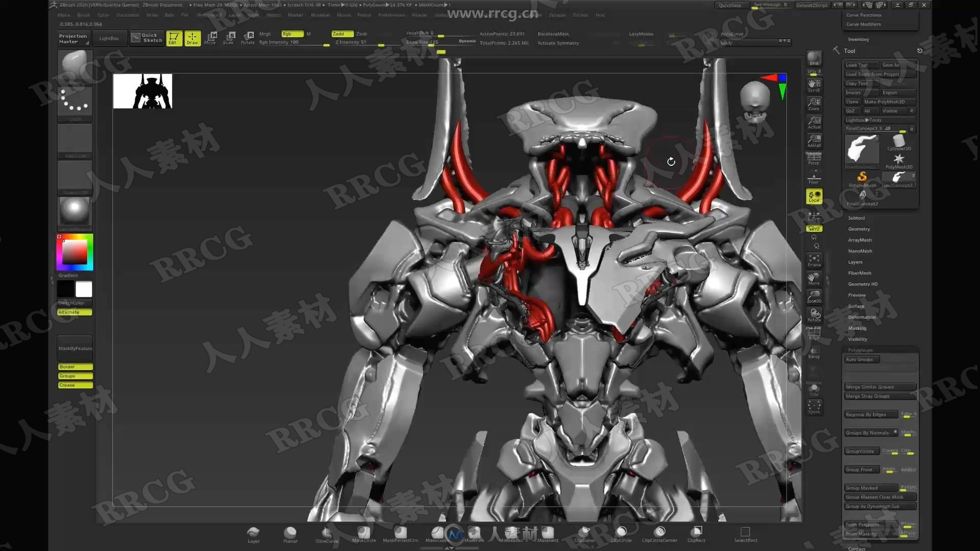
Task: Click the Zoom3D icon
Action: click(814, 297)
